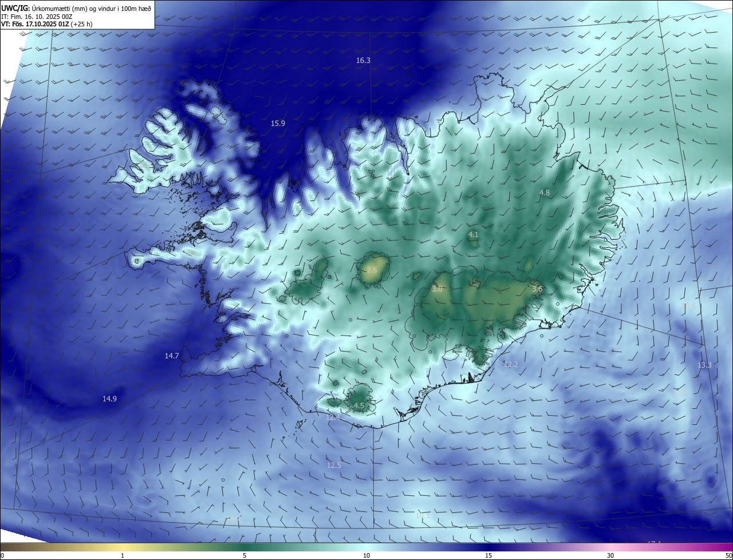Image resolution: width=733 pixels, height=560 pixels.
Task: Select the 14.9 value in the southwest sea
Action: [109, 399]
